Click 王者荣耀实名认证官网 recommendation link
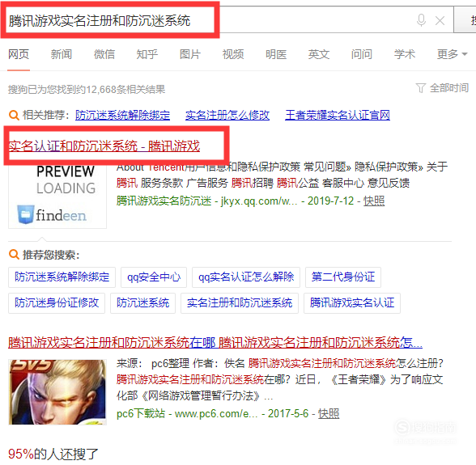 click(338, 116)
